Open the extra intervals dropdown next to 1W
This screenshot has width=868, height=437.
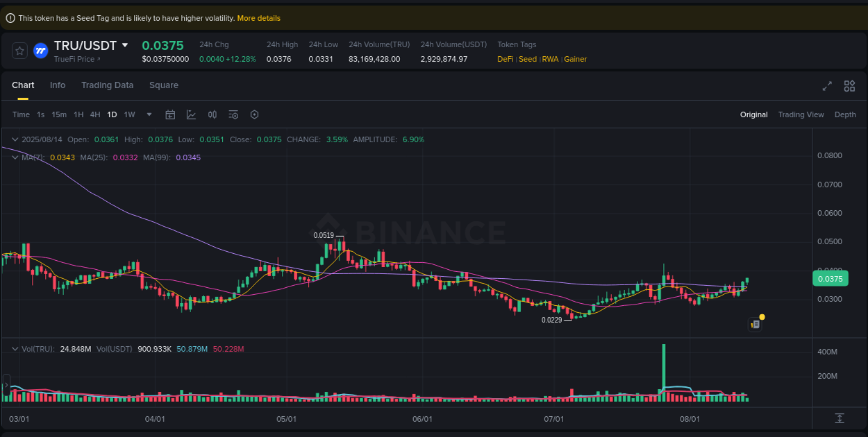coord(148,114)
